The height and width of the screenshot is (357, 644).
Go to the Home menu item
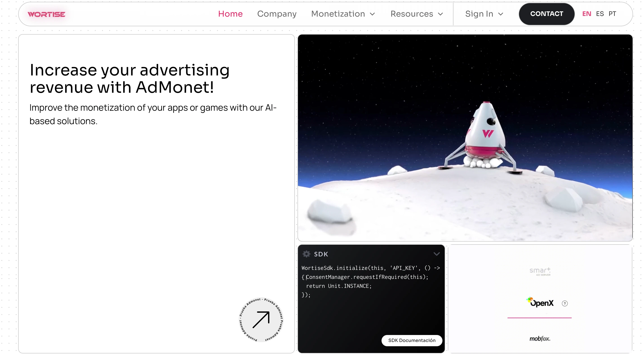tap(230, 14)
